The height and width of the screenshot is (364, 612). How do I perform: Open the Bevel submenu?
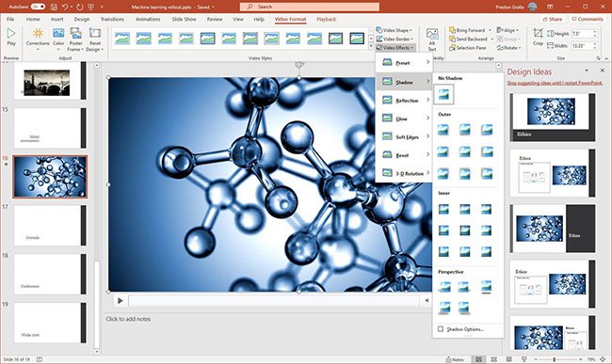(x=404, y=155)
